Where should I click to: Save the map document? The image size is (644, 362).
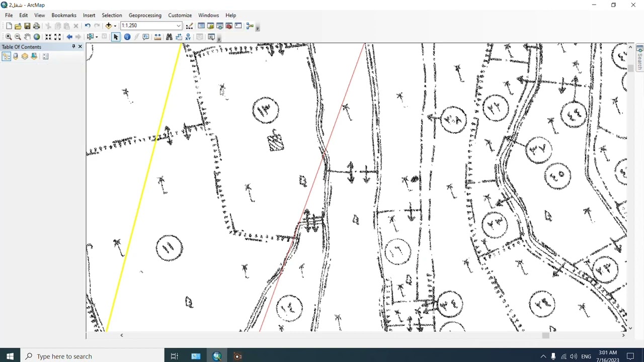[27, 26]
